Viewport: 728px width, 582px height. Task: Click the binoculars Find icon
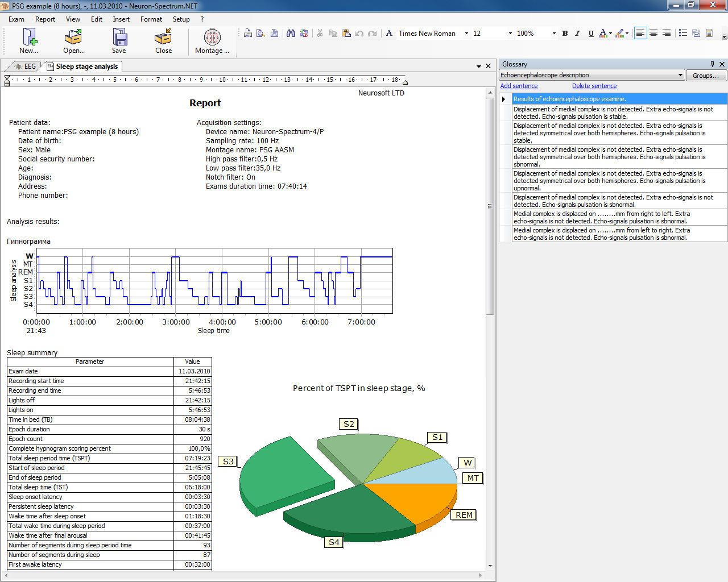point(291,34)
